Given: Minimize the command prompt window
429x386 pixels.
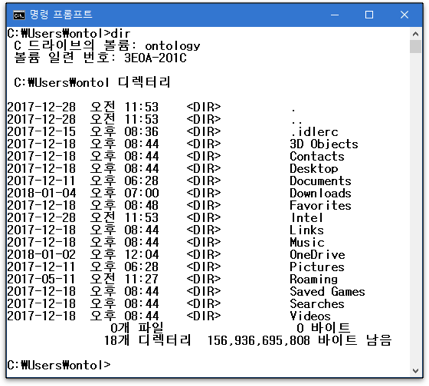Looking at the screenshot, I should point(335,15).
